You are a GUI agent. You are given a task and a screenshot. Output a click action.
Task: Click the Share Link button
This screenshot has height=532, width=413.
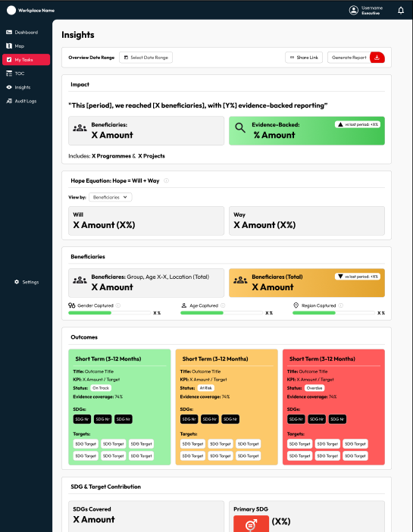[304, 58]
